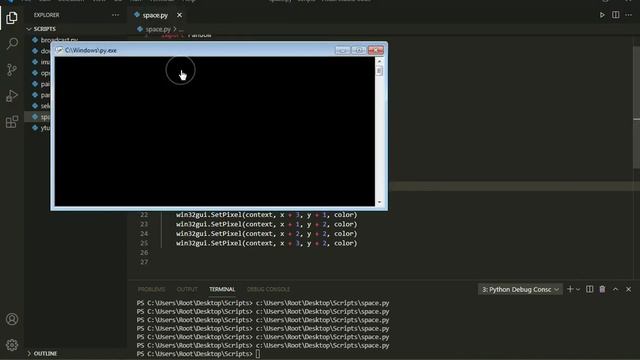Open Explorer's more actions ellipsis

116,15
